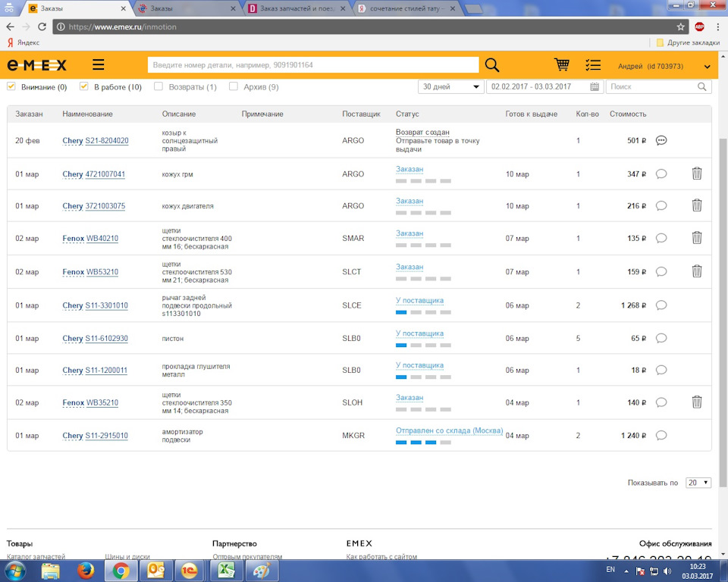Screen dimensions: 728x582
Task: Click progress bar for Fenox WB35210 order
Action: 423,409
